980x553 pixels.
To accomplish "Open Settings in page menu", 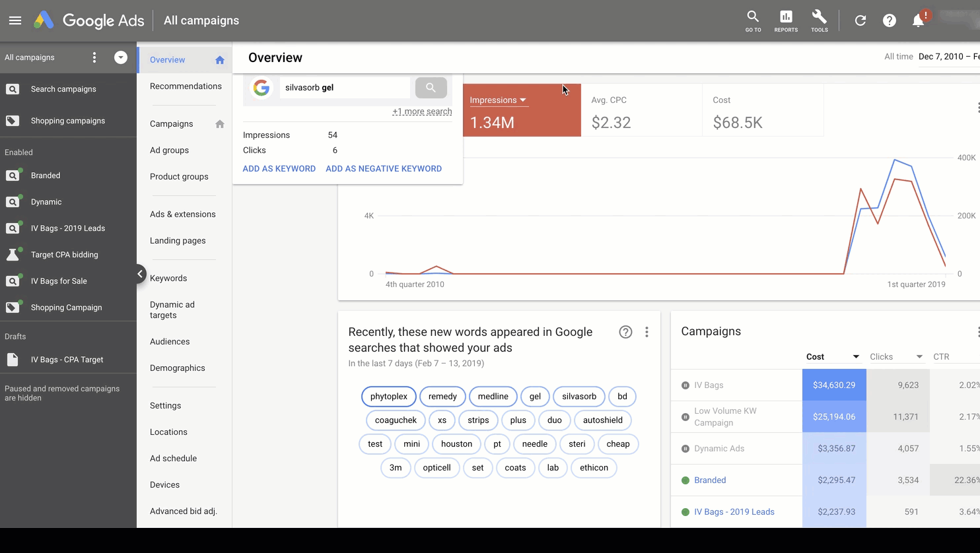I will coord(165,406).
